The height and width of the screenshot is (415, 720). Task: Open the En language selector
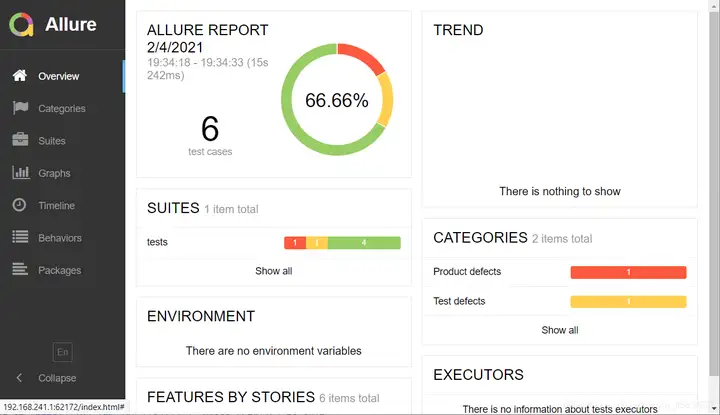[62, 352]
